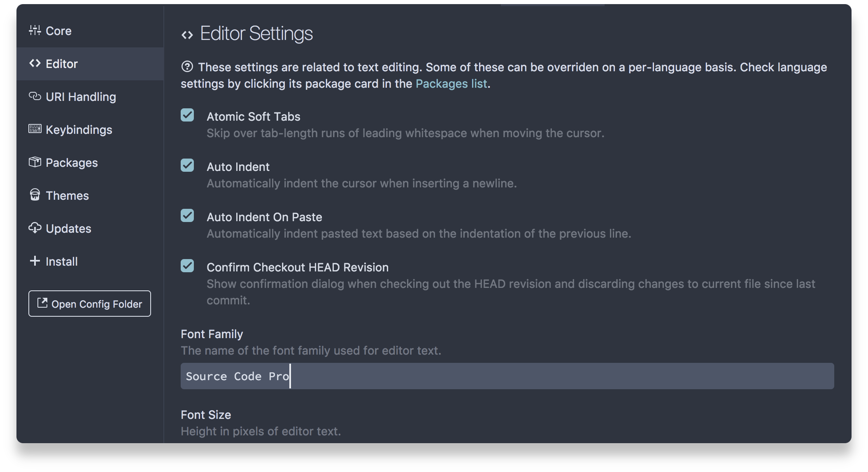This screenshot has height=472, width=868.
Task: Disable the Auto Indent checkbox
Action: point(187,166)
